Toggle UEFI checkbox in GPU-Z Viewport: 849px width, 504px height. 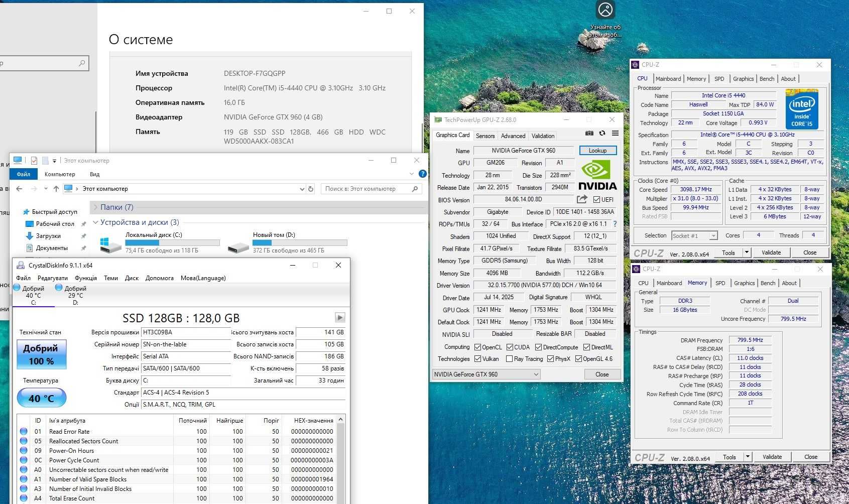596,200
